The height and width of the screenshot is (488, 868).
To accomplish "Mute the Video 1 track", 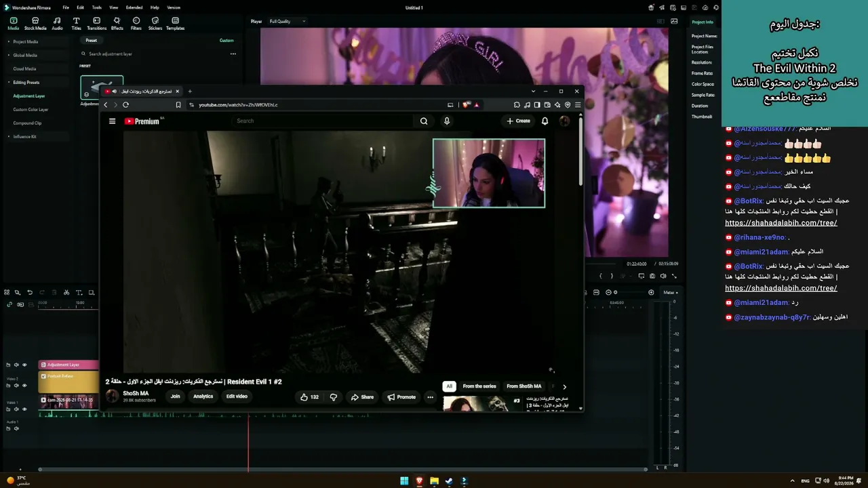I will click(16, 409).
